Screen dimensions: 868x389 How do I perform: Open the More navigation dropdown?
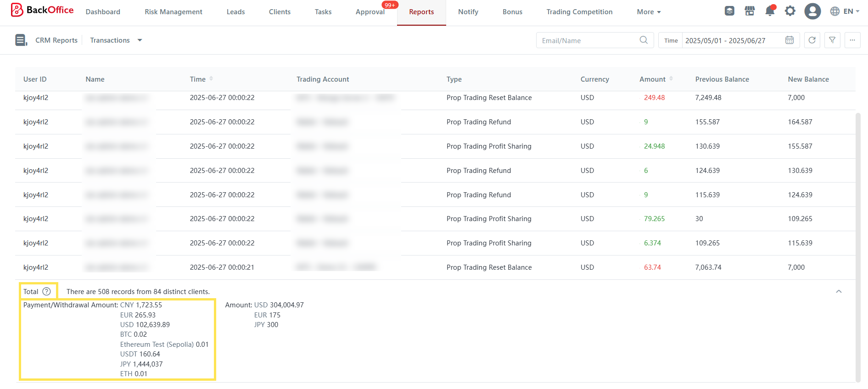coord(649,12)
